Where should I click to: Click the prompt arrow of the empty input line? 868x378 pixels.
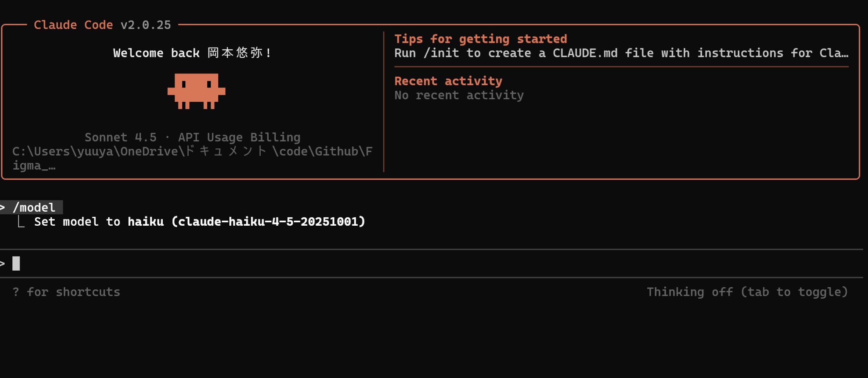[3, 263]
